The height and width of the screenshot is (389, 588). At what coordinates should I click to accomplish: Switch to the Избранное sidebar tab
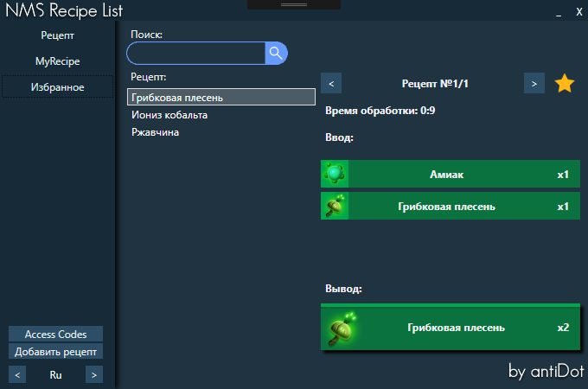coord(57,87)
